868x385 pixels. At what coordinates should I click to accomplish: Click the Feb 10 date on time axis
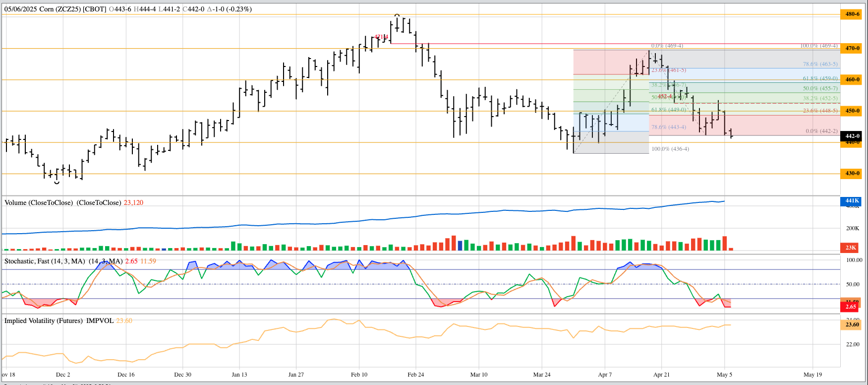pos(359,375)
